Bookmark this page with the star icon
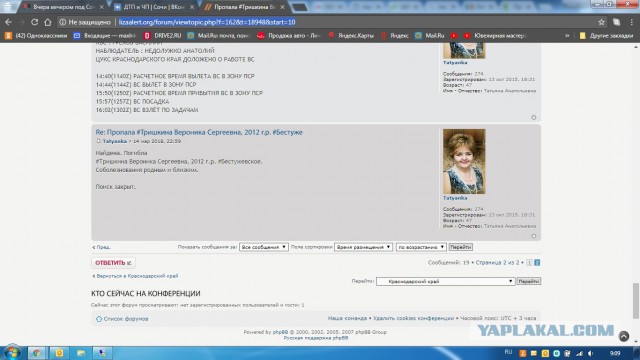Viewport: 640px width, 360px height. 601,22
